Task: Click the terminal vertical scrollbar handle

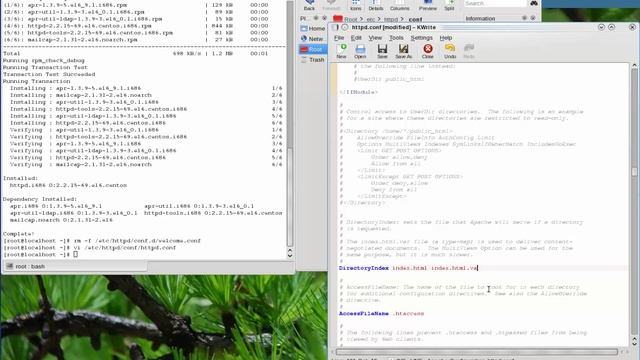Action: (290, 197)
